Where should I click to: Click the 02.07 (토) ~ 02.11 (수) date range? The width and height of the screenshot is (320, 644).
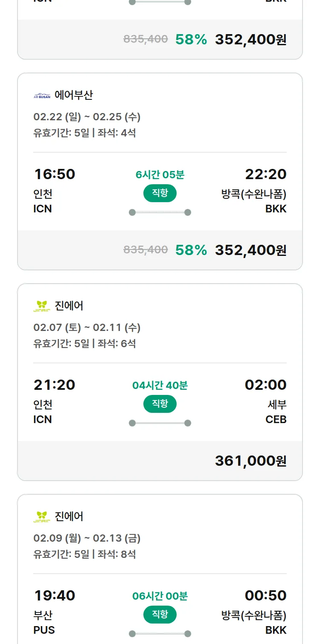(x=87, y=328)
